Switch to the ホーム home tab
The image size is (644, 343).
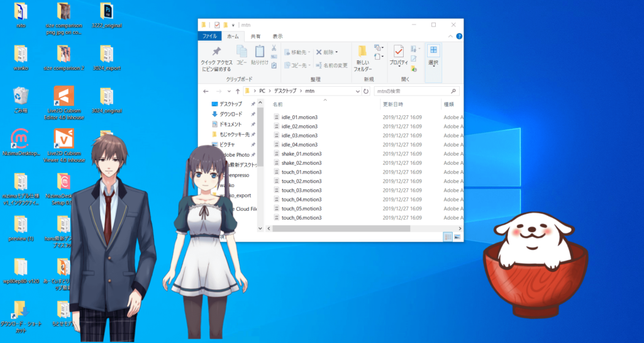tap(233, 36)
